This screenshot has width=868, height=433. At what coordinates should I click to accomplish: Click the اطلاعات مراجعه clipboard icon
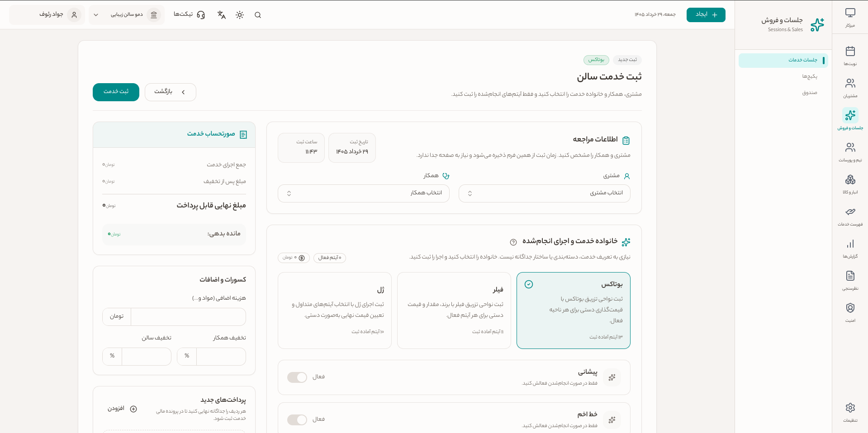tap(626, 141)
